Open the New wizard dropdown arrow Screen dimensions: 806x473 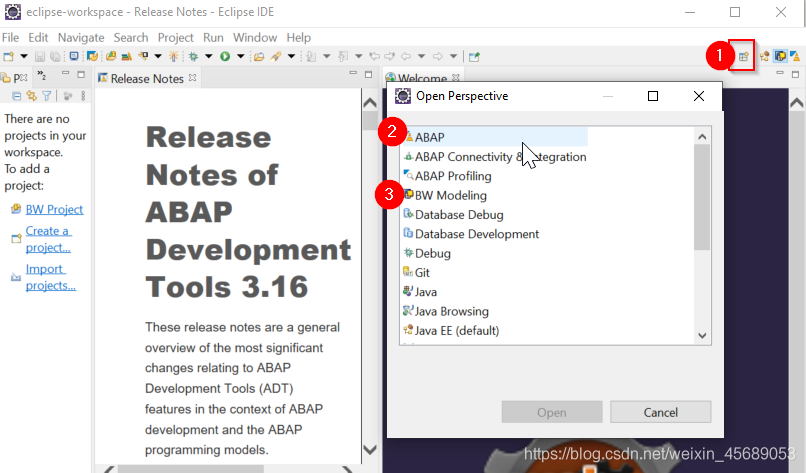pyautogui.click(x=24, y=57)
